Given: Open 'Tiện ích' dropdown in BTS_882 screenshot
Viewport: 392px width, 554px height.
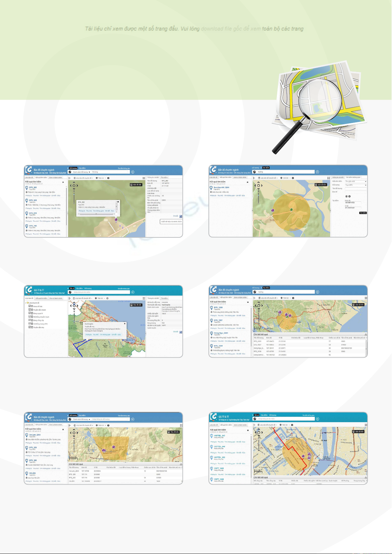Looking at the screenshot, I should (x=101, y=178).
